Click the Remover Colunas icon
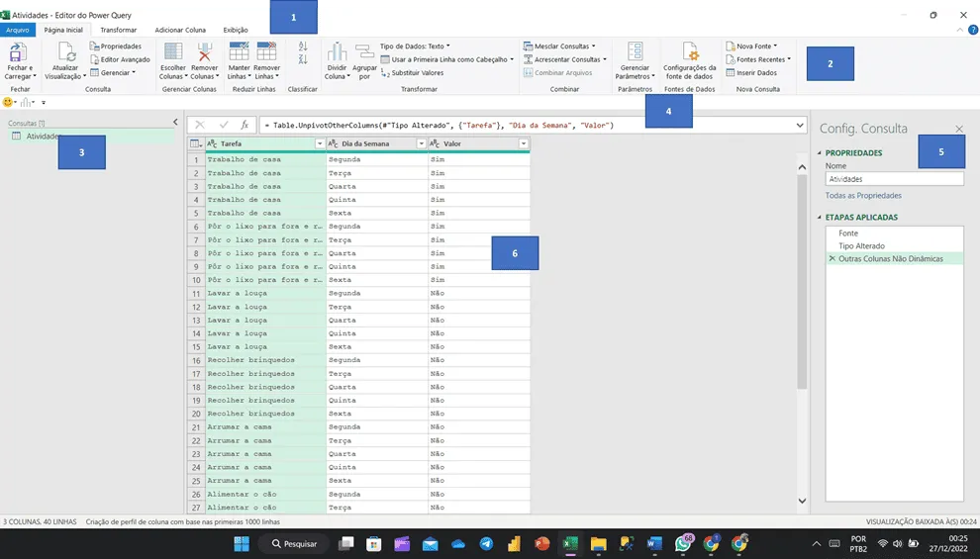 (x=204, y=52)
